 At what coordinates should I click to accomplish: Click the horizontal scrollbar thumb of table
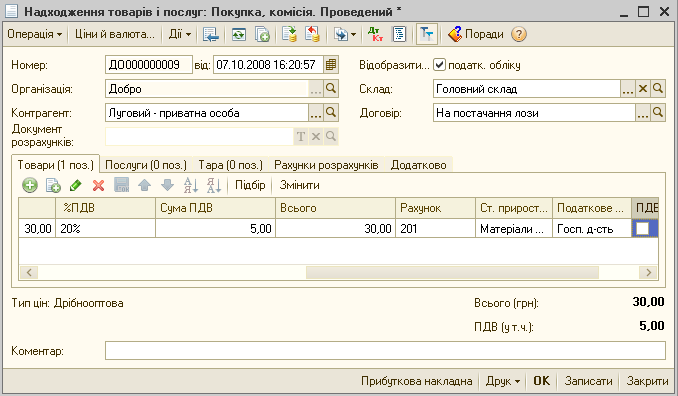[x=452, y=272]
